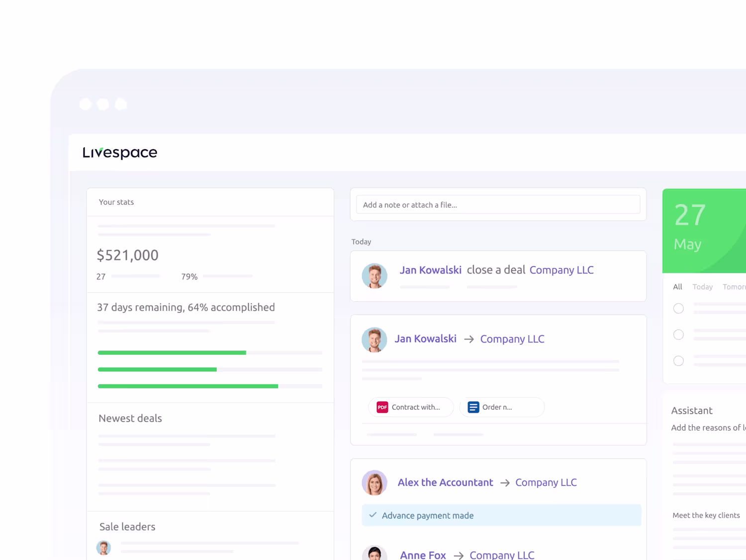Click the "Your stats" panel header

click(x=210, y=202)
